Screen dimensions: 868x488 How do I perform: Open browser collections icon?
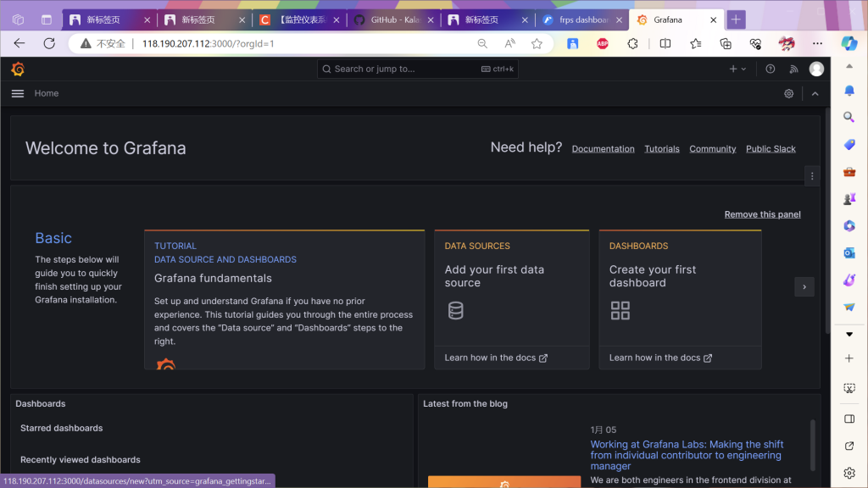726,44
